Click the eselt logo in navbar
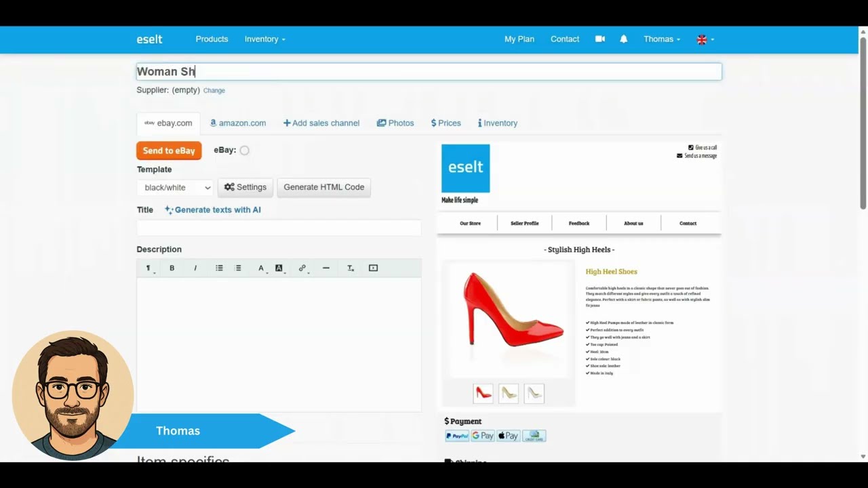Image resolution: width=868 pixels, height=488 pixels. tap(149, 39)
